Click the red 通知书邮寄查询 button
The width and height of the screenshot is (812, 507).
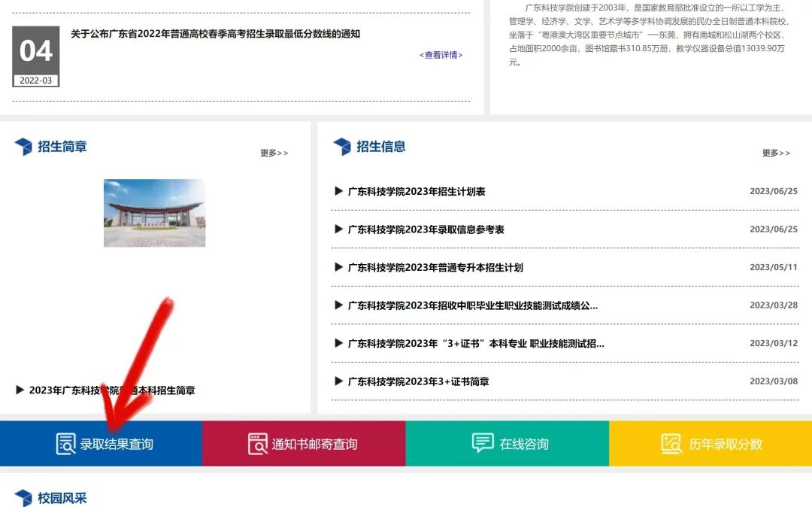(302, 444)
